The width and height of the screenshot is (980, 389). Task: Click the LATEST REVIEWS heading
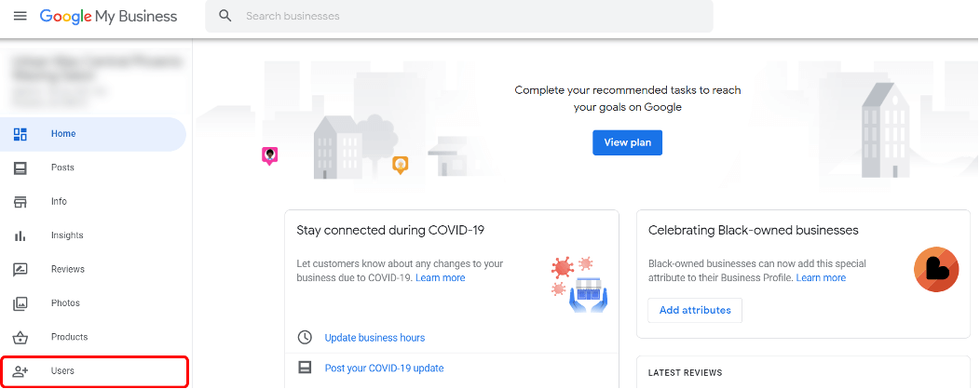pos(685,373)
